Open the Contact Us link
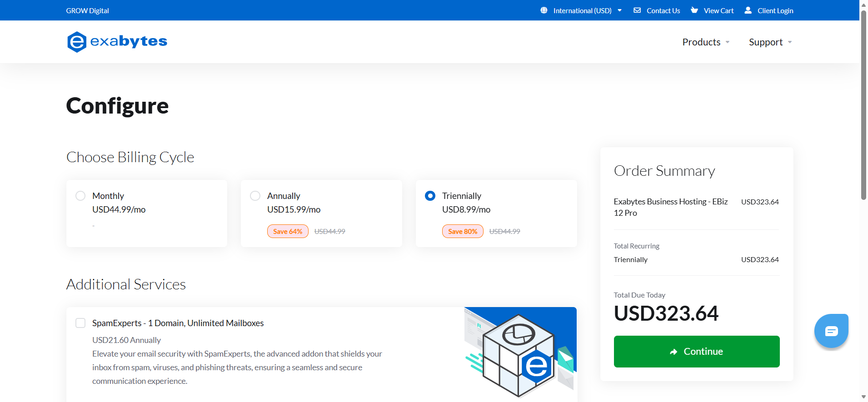 (663, 10)
